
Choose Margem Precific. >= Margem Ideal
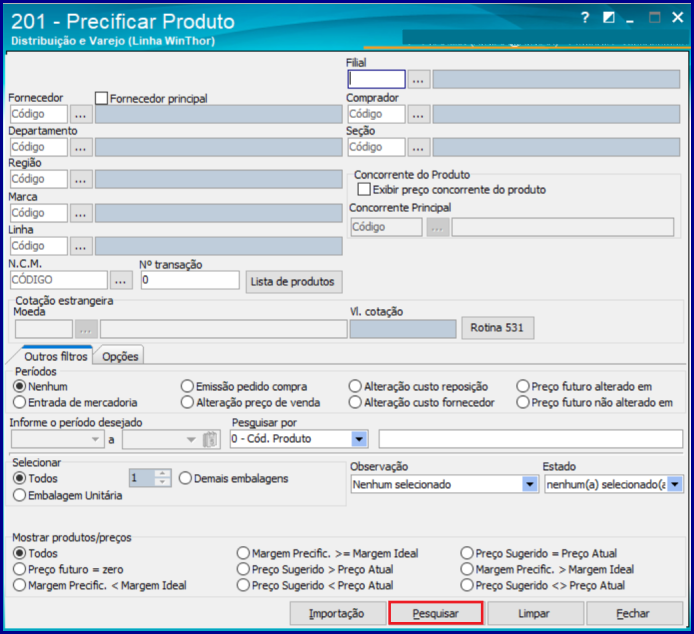[243, 553]
